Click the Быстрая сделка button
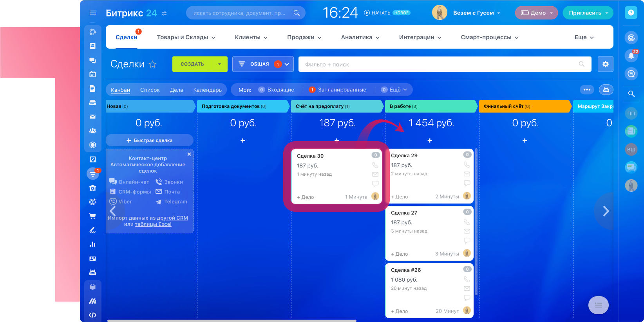Screen dimensions: 644x322 point(150,140)
